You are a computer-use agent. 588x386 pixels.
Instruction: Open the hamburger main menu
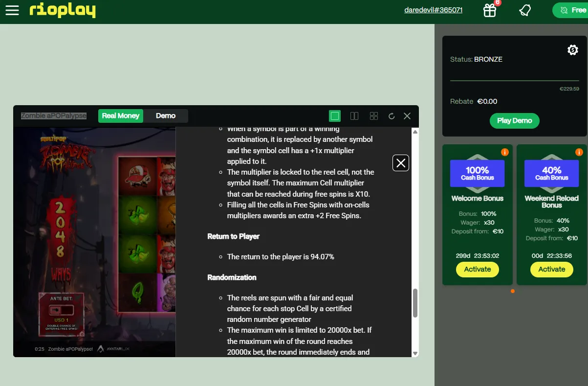click(12, 10)
